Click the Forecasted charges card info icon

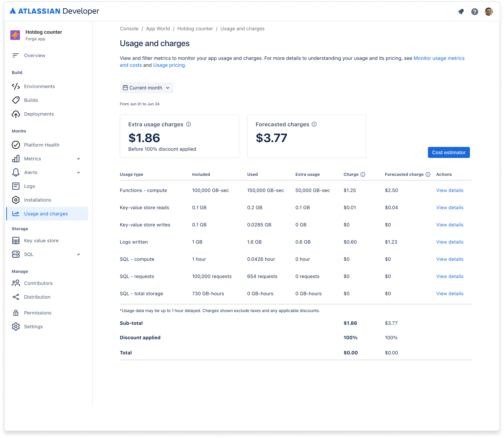[x=314, y=124]
